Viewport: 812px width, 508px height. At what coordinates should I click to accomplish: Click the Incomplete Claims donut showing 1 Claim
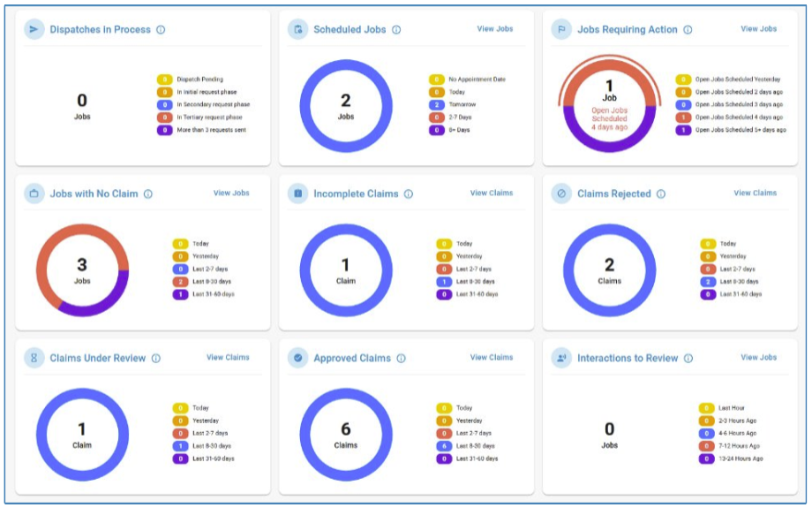(x=346, y=270)
